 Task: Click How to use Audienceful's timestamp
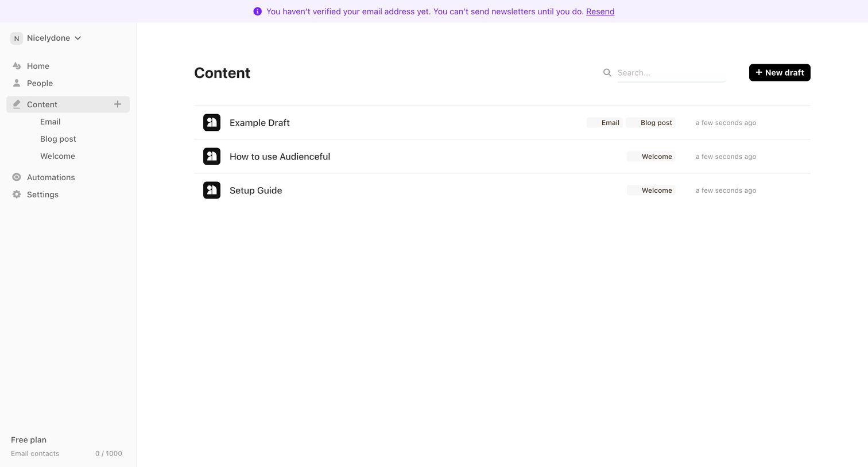(726, 157)
